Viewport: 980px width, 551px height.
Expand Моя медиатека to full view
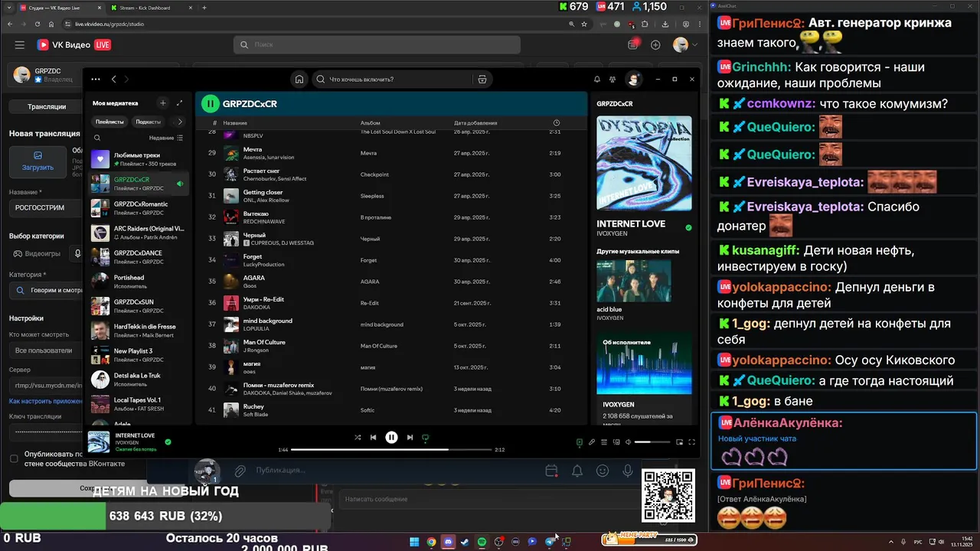point(180,103)
